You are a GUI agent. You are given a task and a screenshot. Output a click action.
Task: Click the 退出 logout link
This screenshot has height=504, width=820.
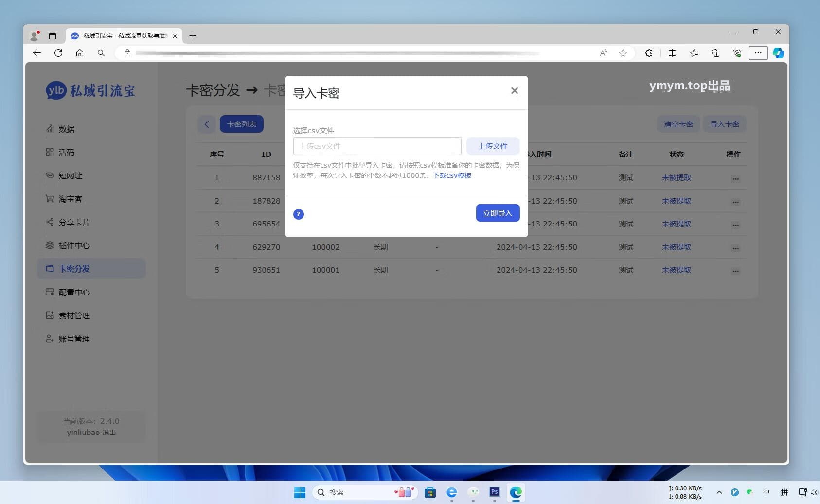click(109, 433)
